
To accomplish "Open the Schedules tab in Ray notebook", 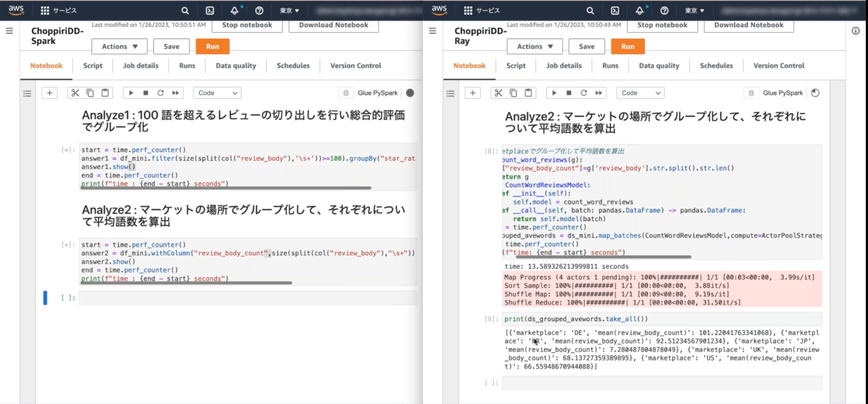I will [716, 66].
